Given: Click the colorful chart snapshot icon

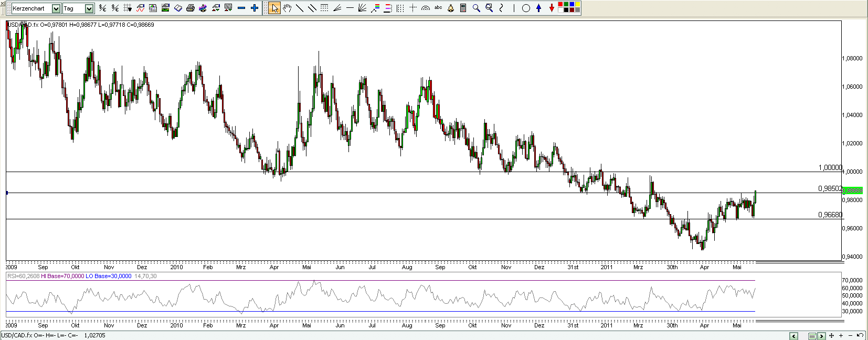Looking at the screenshot, I should pos(203,8).
